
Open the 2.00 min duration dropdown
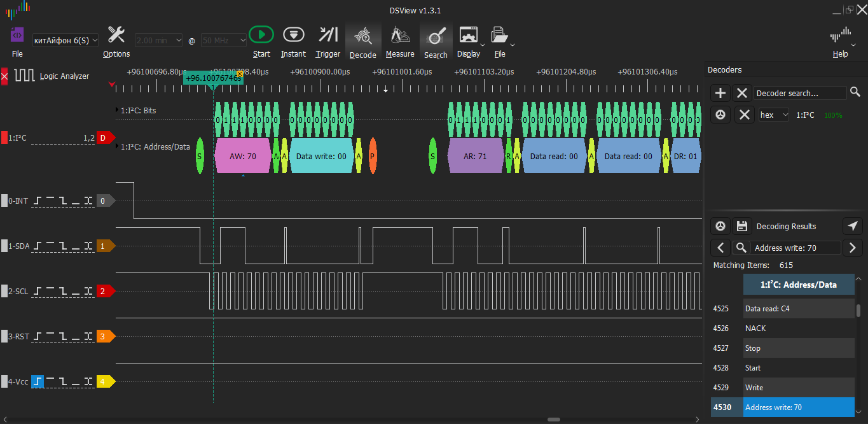tap(158, 40)
